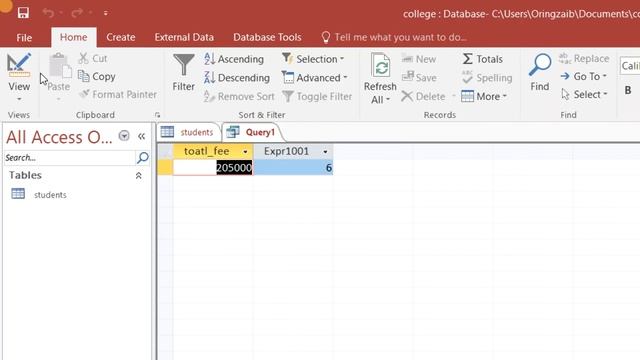Screen dimensions: 640x360
Task: Sort records Ascending
Action: (x=234, y=59)
